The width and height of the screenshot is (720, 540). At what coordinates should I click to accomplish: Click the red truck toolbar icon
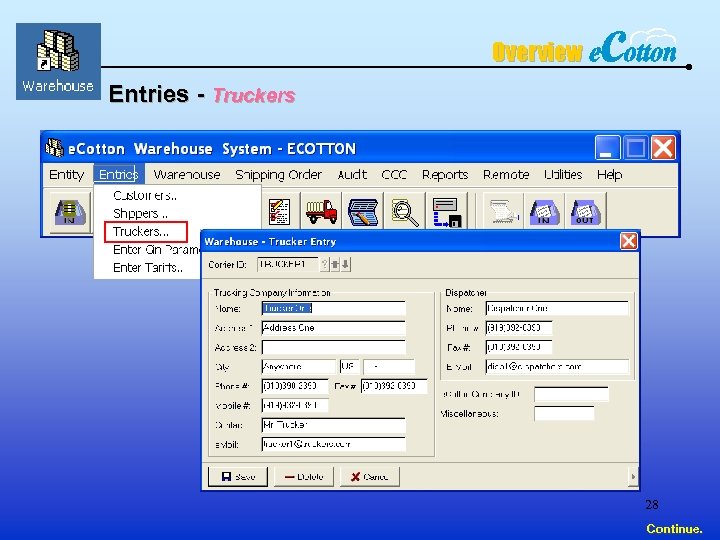321,212
